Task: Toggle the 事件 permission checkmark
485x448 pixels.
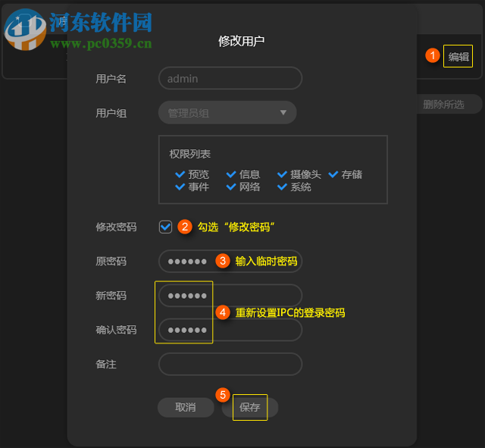Action: click(180, 187)
